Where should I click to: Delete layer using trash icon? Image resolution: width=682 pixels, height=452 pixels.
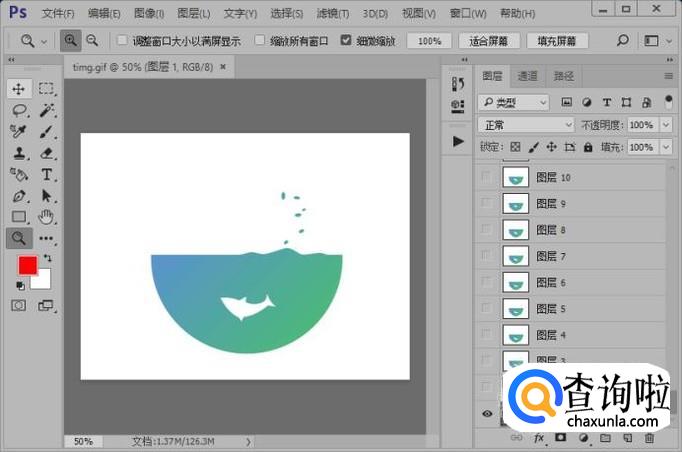tap(650, 438)
